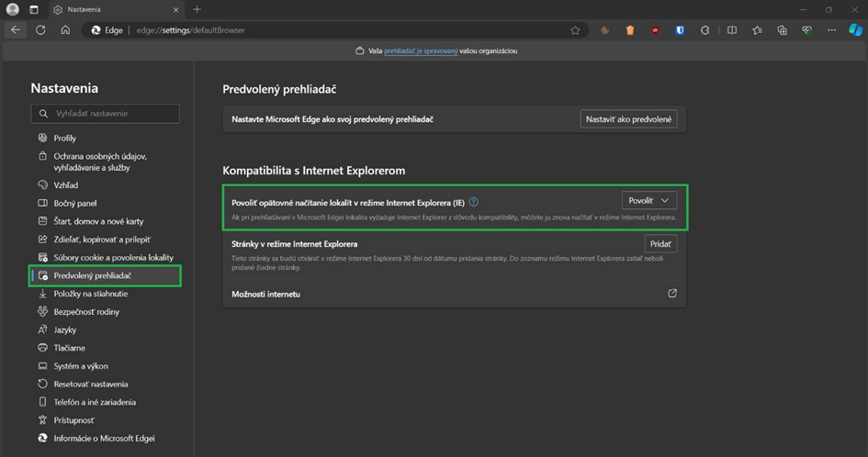Open the Bitwarden extension shield icon

(x=681, y=30)
